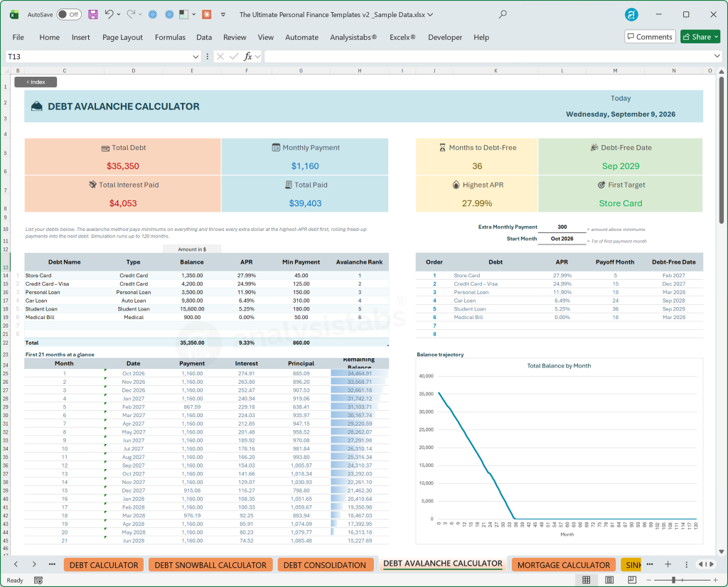Image resolution: width=728 pixels, height=587 pixels.
Task: Switch to the DEBT CONSOLIDATION sheet tab
Action: coord(325,565)
